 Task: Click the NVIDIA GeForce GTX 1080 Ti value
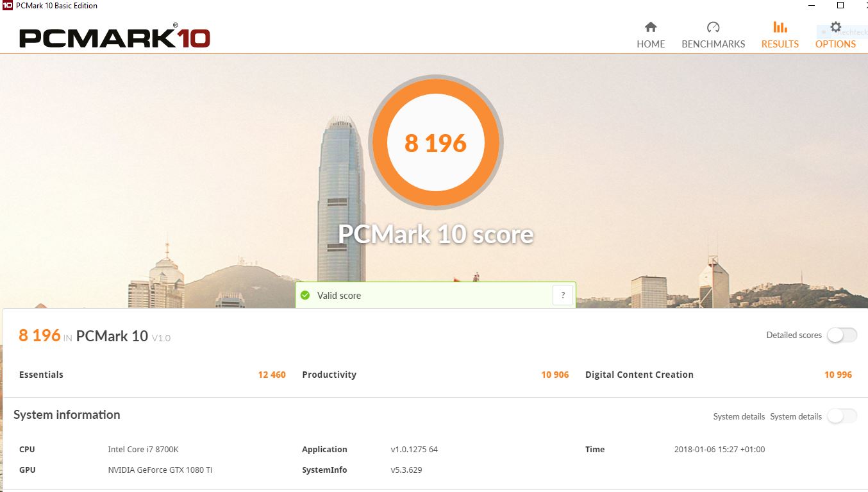(x=160, y=470)
